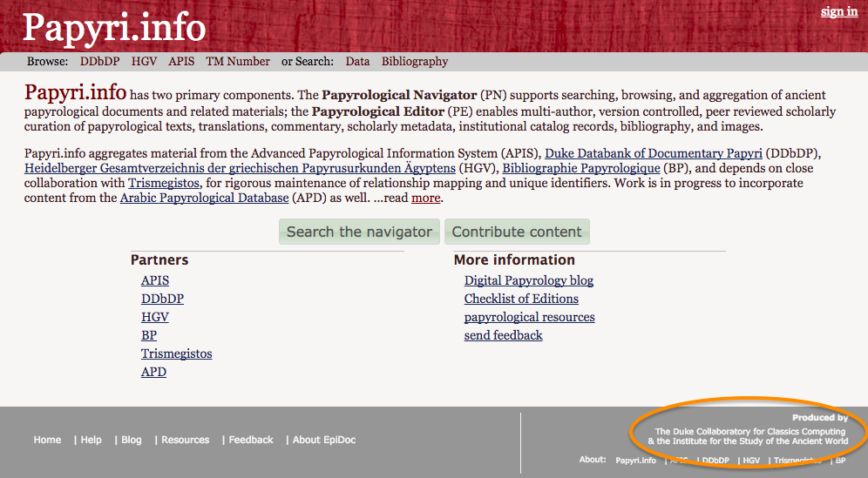Click Trismegistos link within the intro paragraph
The width and height of the screenshot is (868, 478).
163,183
